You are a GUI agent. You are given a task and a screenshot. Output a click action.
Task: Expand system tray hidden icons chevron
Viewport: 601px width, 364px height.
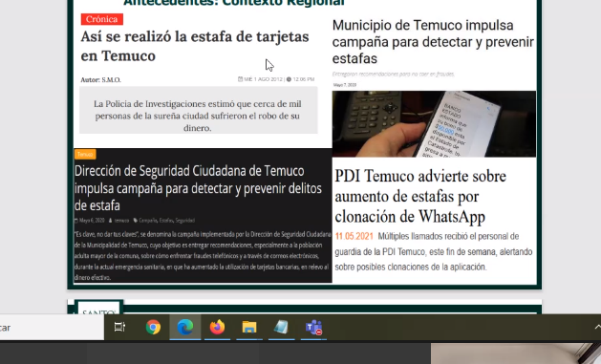point(597,327)
